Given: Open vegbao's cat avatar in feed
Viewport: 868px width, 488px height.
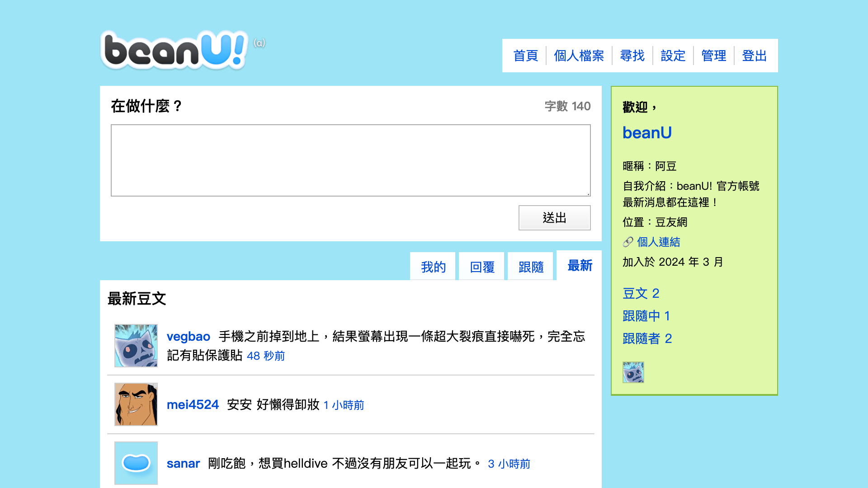Looking at the screenshot, I should 136,346.
